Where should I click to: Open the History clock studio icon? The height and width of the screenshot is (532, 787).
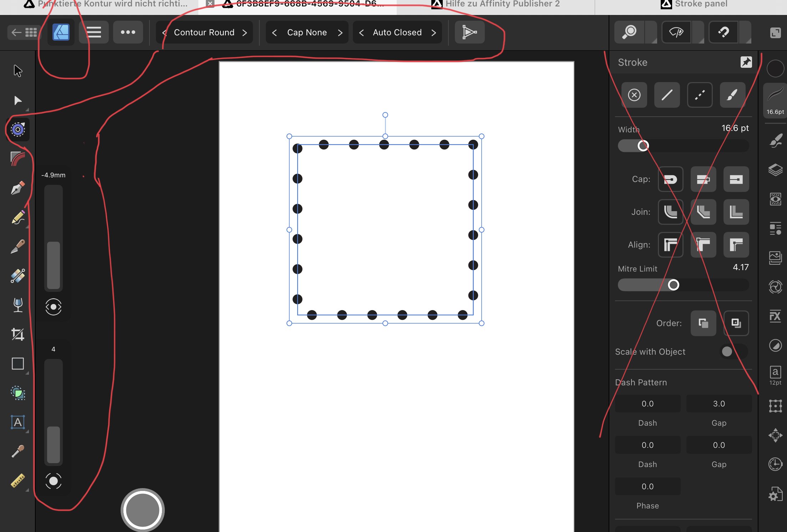point(775,464)
